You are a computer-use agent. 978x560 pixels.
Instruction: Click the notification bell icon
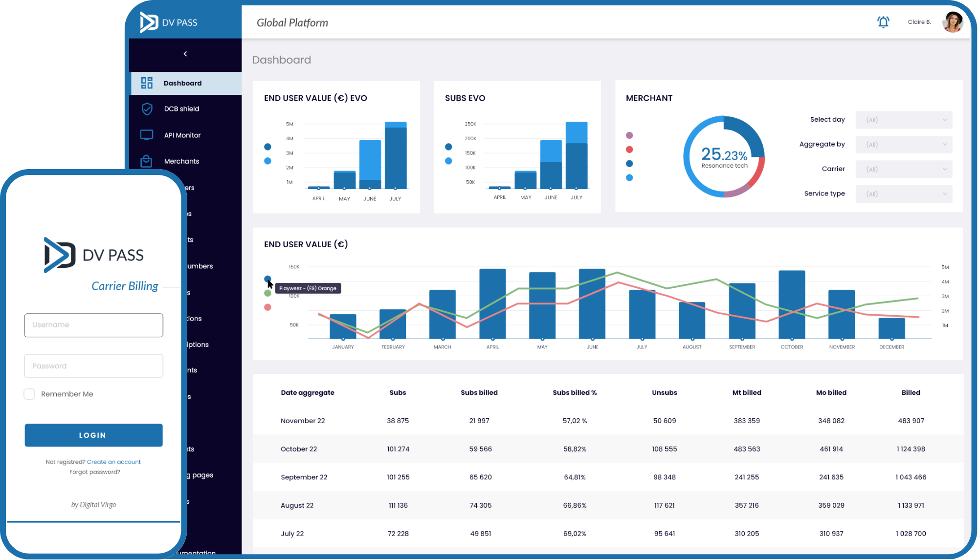[x=883, y=22]
